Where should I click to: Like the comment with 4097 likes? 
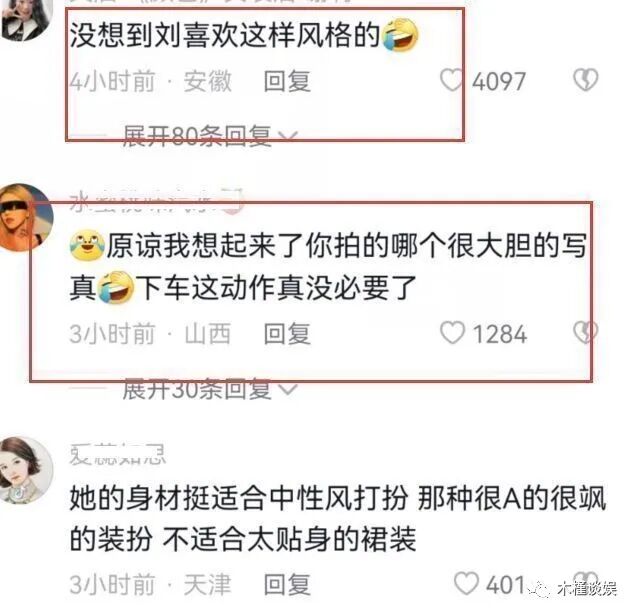pyautogui.click(x=452, y=80)
